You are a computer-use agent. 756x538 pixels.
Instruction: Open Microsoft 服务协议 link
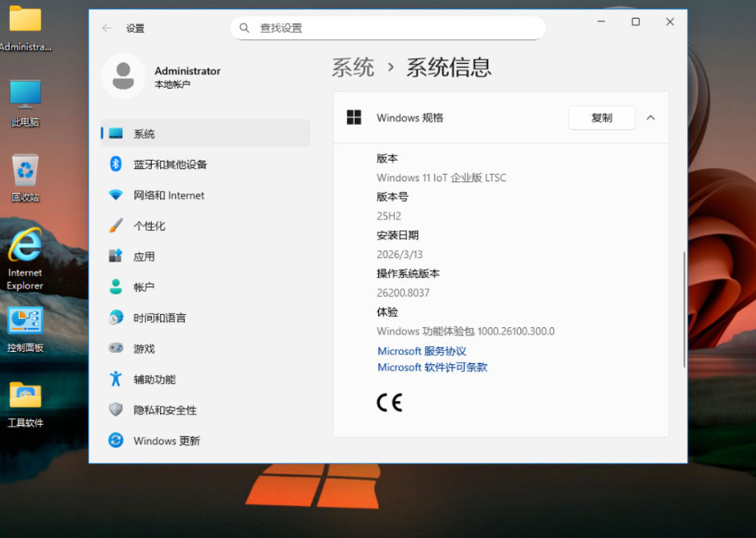421,351
